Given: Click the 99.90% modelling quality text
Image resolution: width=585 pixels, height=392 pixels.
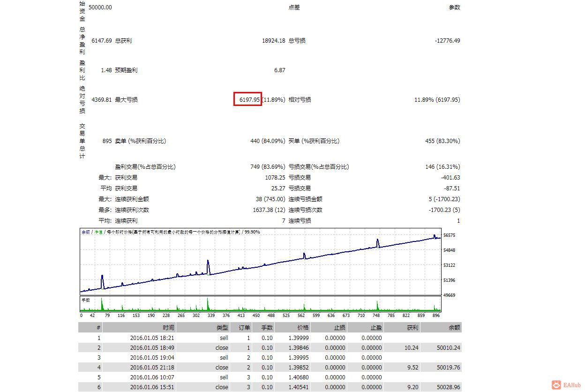Looking at the screenshot, I should click(x=252, y=232).
